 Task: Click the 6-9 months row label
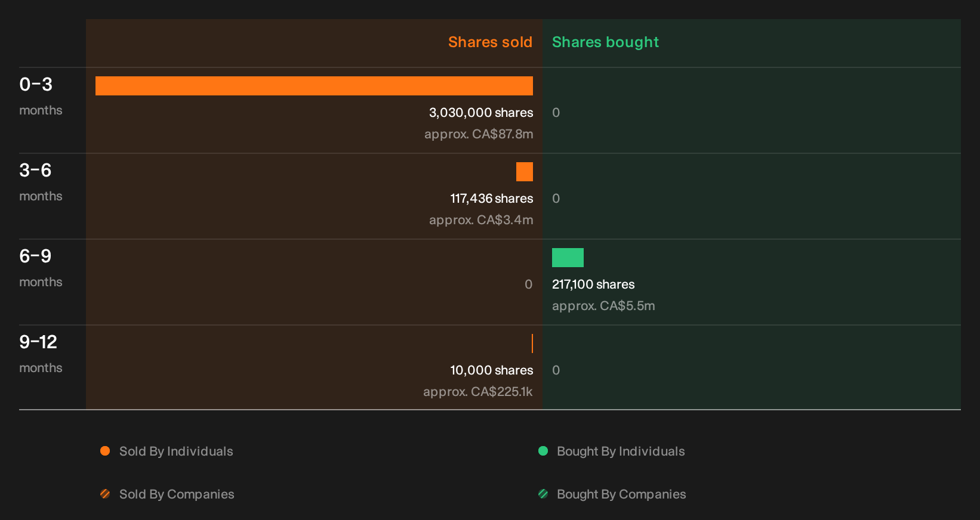pyautogui.click(x=41, y=268)
